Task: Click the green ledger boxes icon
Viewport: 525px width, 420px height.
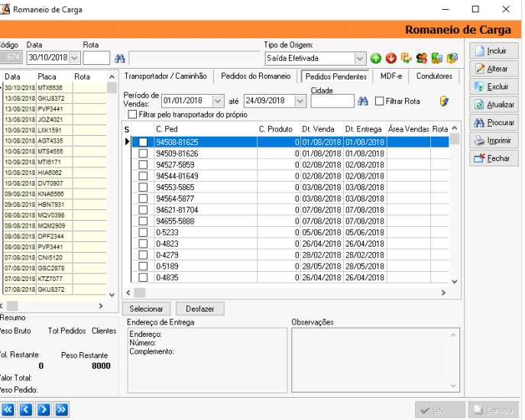Action: tap(436, 58)
